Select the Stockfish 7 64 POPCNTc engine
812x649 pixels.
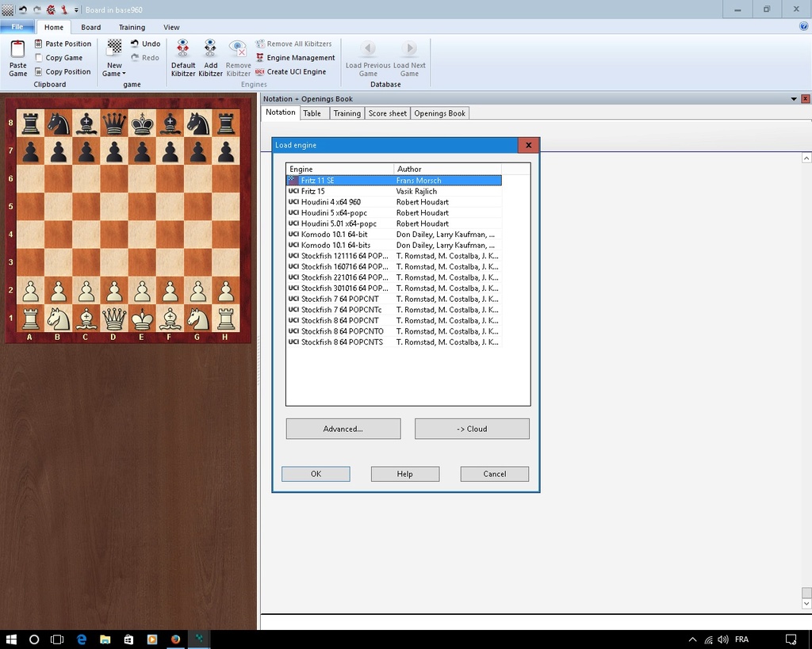coord(394,310)
